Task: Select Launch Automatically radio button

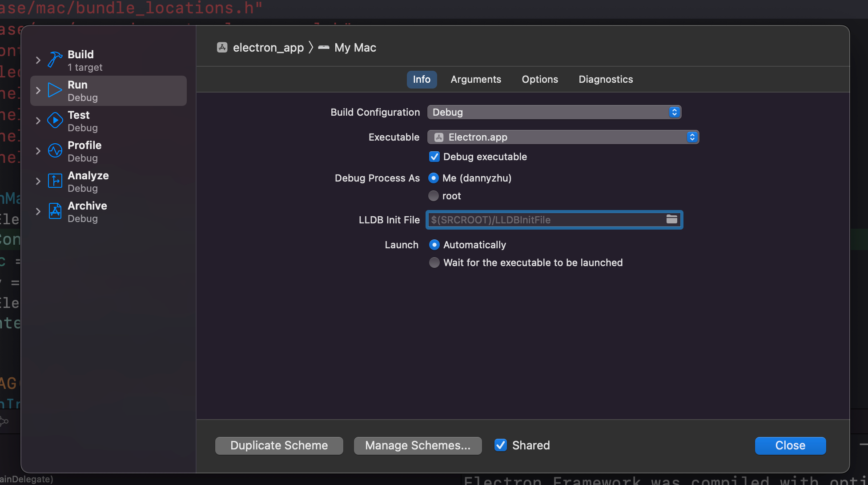Action: click(434, 245)
